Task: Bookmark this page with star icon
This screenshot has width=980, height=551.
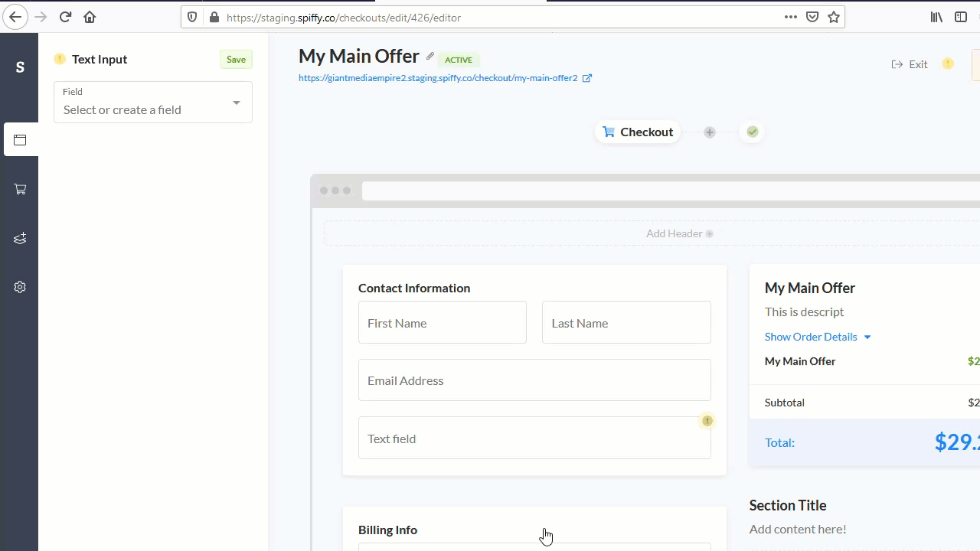Action: tap(834, 17)
